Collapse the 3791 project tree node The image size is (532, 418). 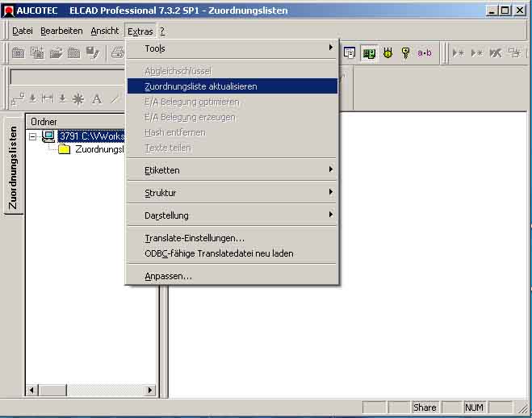32,136
